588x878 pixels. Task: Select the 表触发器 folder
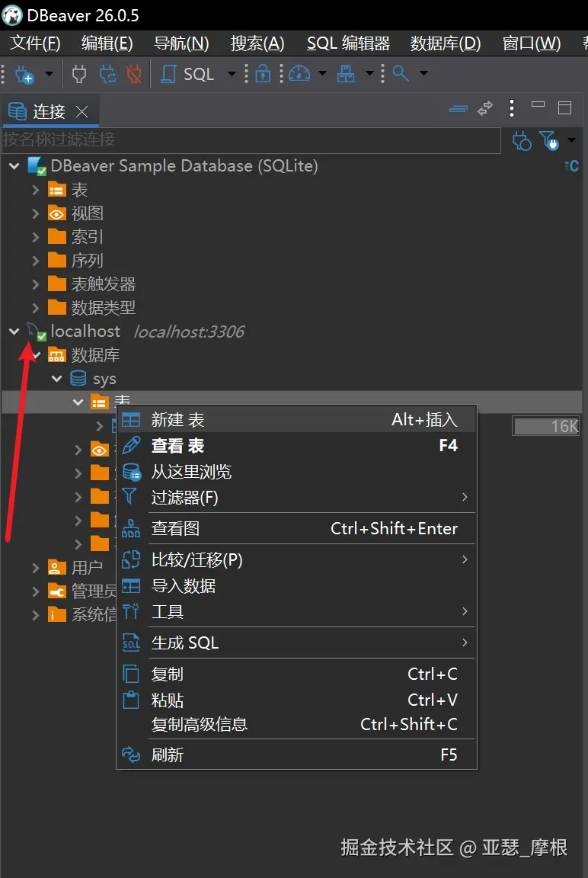pos(103,284)
